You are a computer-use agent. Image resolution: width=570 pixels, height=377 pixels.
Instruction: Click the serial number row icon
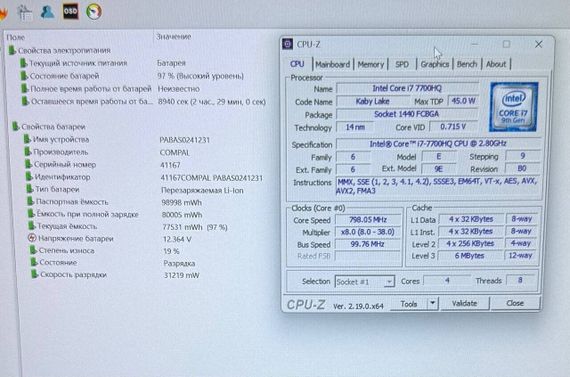29,164
